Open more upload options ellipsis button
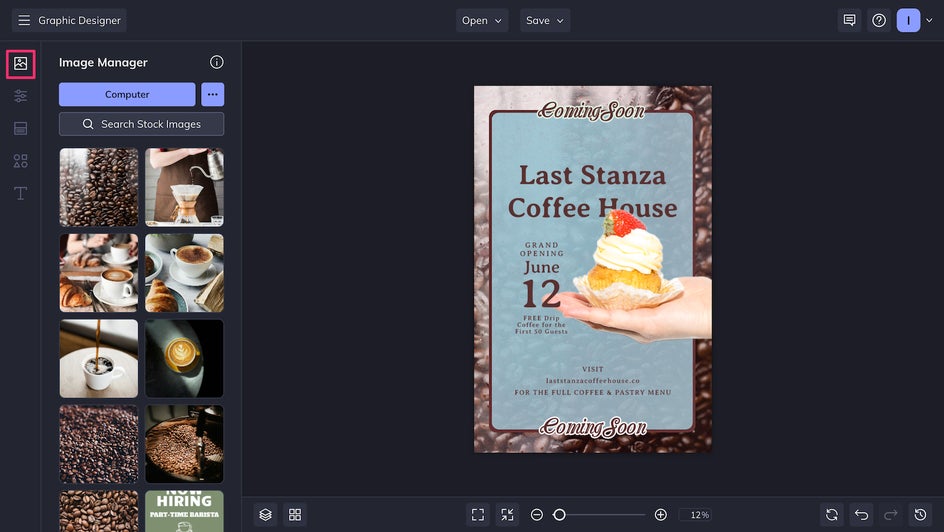Screen dimensions: 944x532 tap(213, 94)
